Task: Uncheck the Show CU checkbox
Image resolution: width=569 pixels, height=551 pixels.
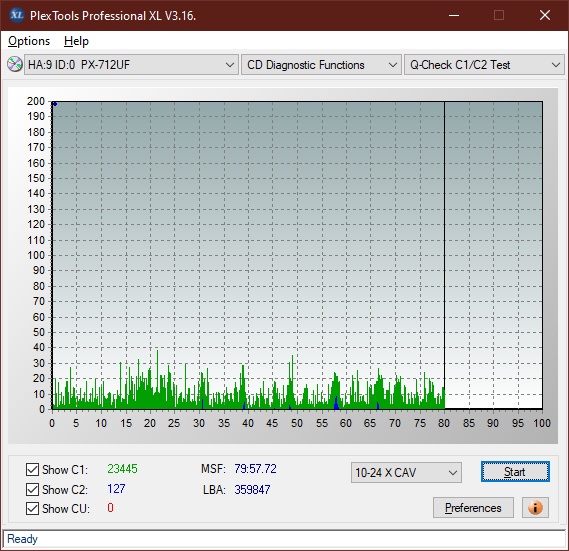Action: tap(32, 509)
